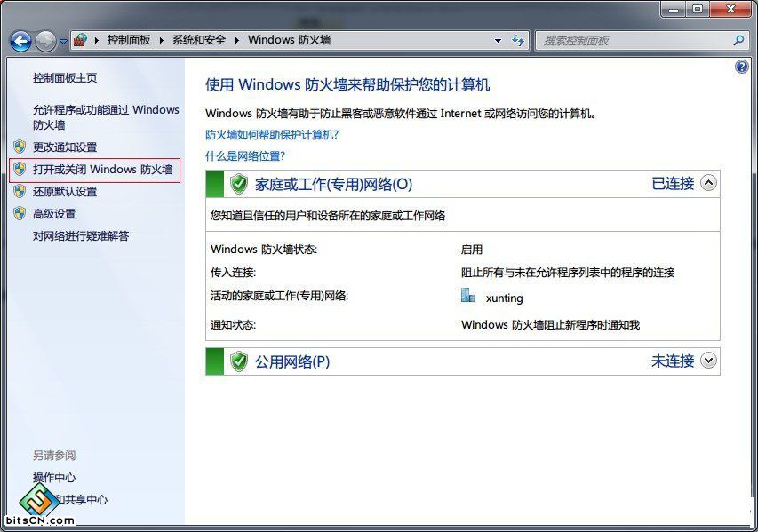758x532 pixels.
Task: Open 允许程序或功能通过 Windows 防火墙
Action: click(x=106, y=117)
